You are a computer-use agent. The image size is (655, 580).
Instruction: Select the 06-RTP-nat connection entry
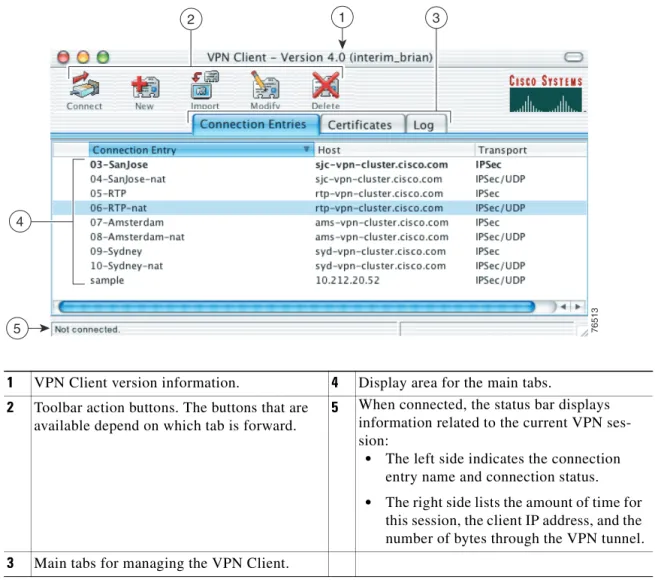[319, 208]
